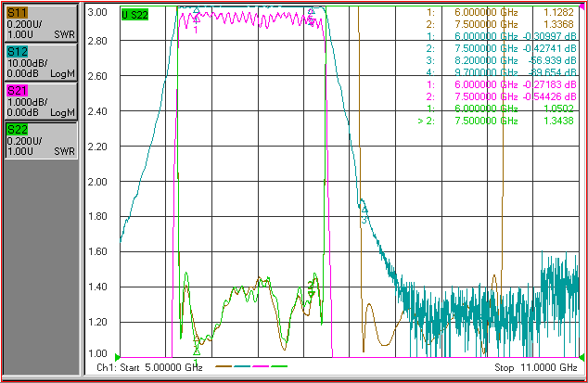The image size is (588, 383).
Task: Select the S22 trace panel
Action: (41, 140)
